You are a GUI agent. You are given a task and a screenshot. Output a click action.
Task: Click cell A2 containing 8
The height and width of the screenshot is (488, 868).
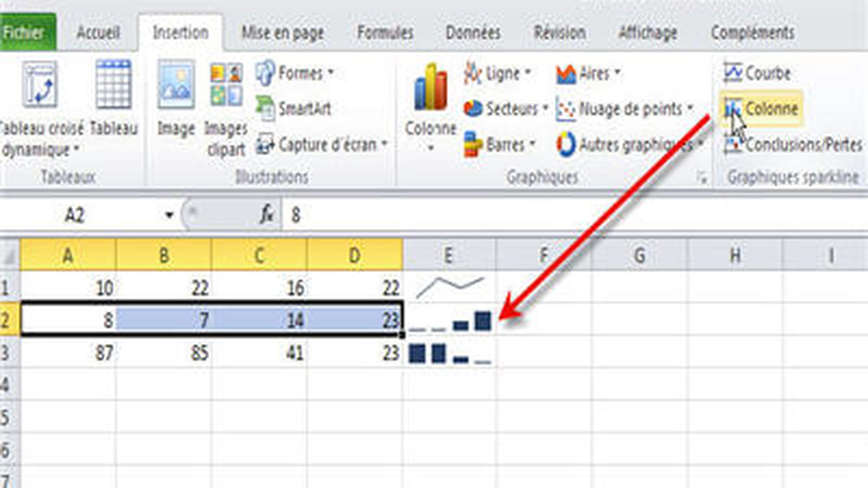pos(68,320)
